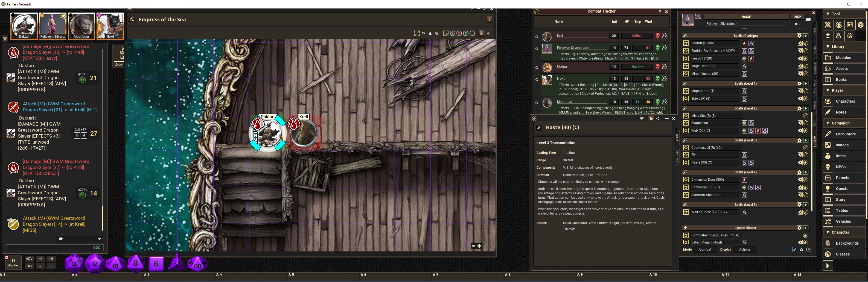The width and height of the screenshot is (868, 282).
Task: Click Krell's red skull faction icon in tracker
Action: [657, 36]
